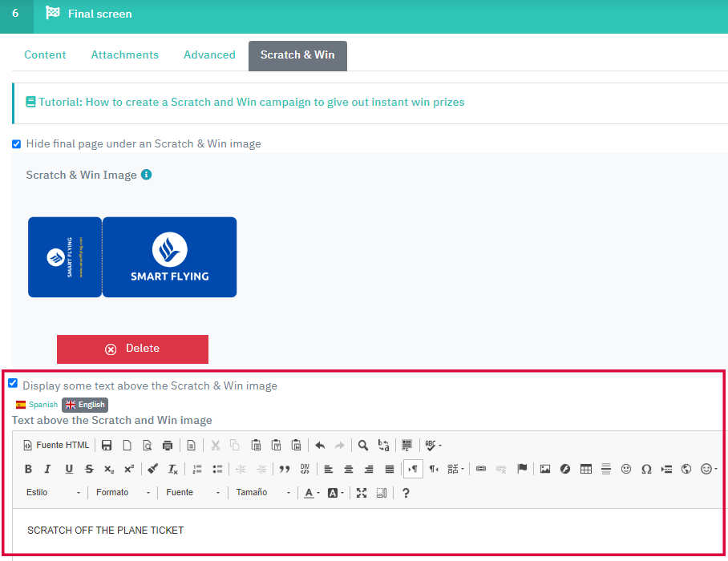This screenshot has width=728, height=561.
Task: Open the Formato dropdown
Action: tap(123, 492)
